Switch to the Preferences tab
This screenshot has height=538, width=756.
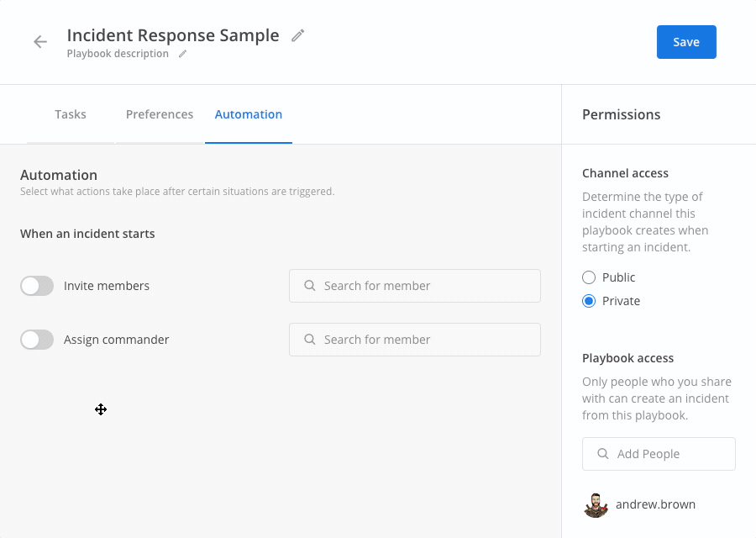tap(160, 114)
